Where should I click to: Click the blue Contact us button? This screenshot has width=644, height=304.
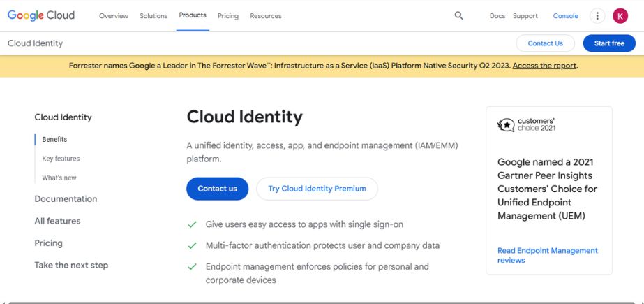tap(217, 189)
